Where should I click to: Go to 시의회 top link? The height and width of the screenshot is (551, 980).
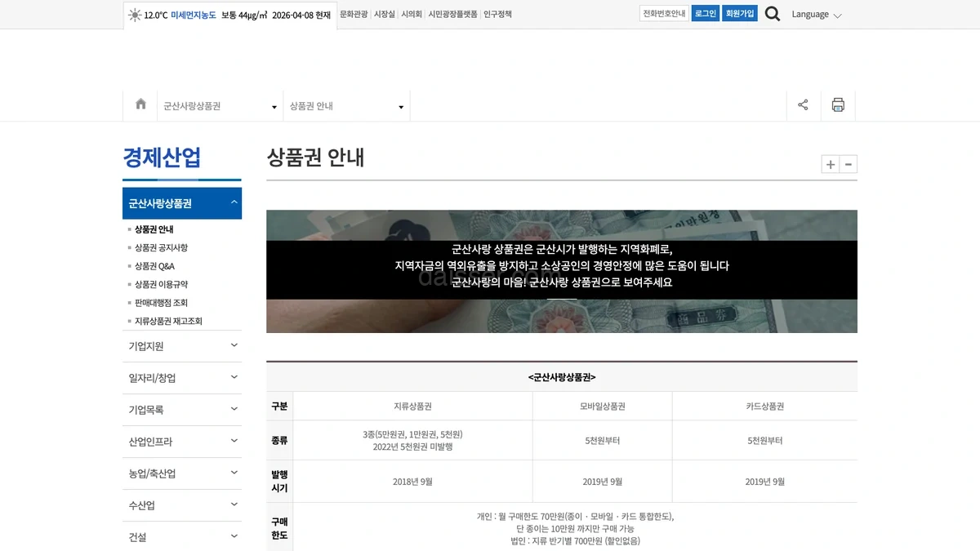point(412,15)
